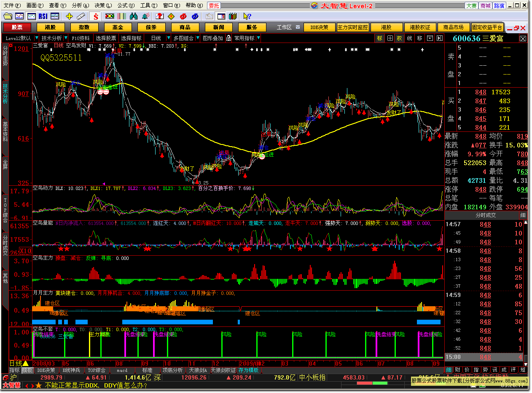The width and height of the screenshot is (532, 393).
Task: Click the blue circular D icon
Action: pos(195,16)
